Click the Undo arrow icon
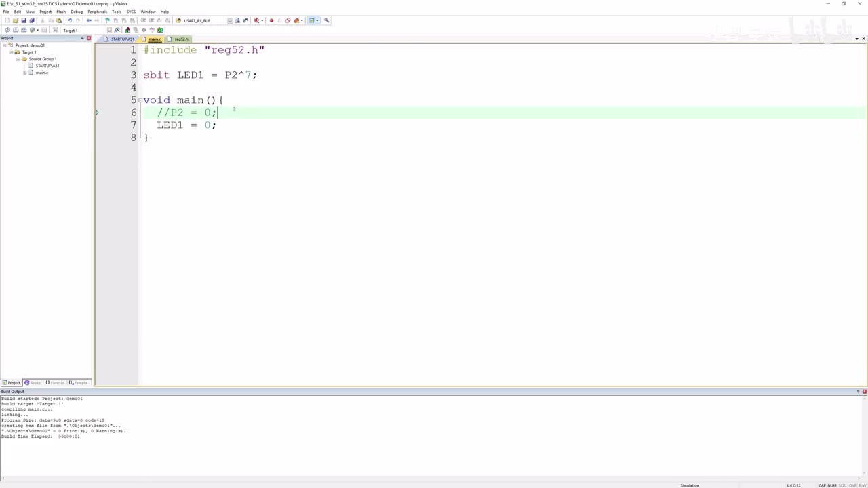 tap(69, 20)
